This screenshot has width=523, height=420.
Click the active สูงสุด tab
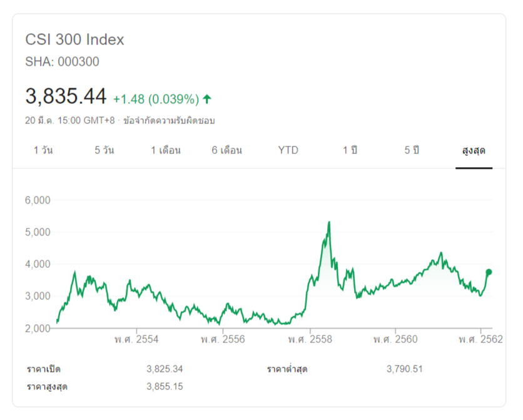click(x=474, y=151)
